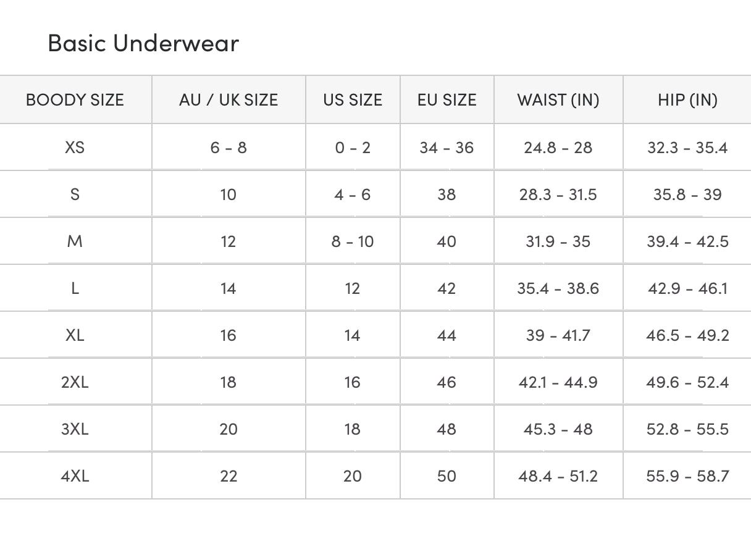Select the US SIZE column header
Viewport: 751px width, 560px height.
click(353, 100)
